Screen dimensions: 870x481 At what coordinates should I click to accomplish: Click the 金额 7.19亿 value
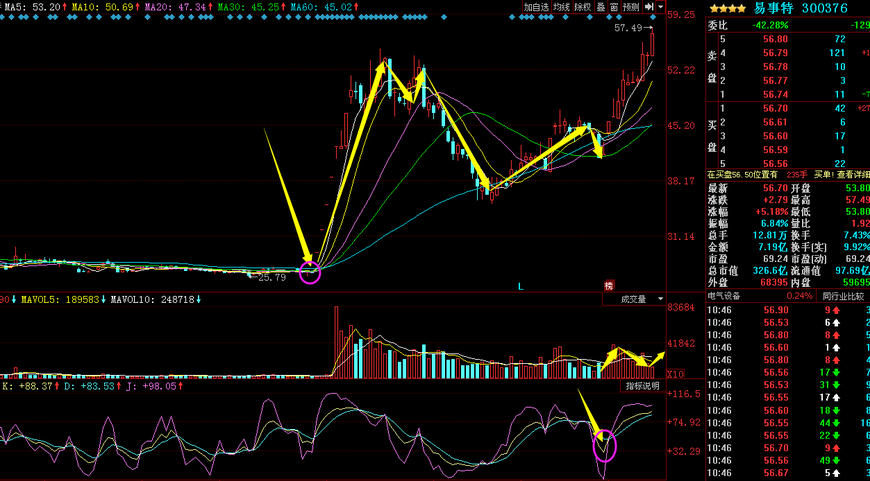tap(771, 247)
